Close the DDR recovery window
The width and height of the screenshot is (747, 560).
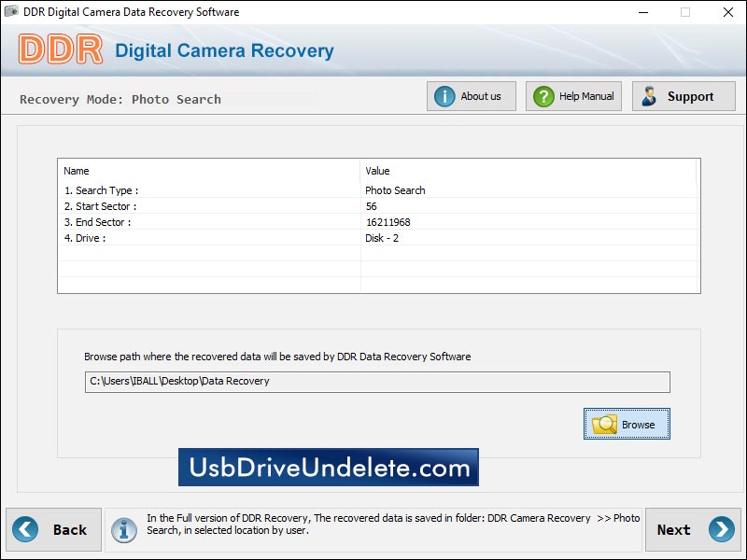coord(728,12)
